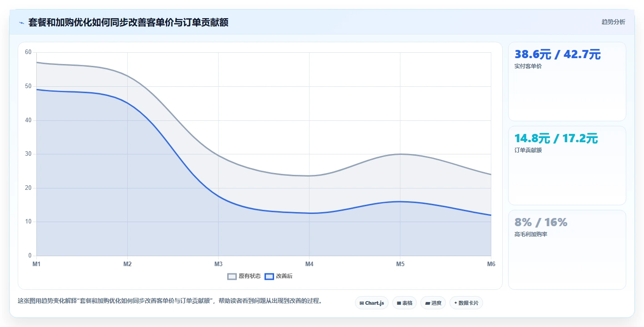Viewport: 644px width, 327px height.
Task: Click the 订单贡献额 label
Action: pos(528,150)
